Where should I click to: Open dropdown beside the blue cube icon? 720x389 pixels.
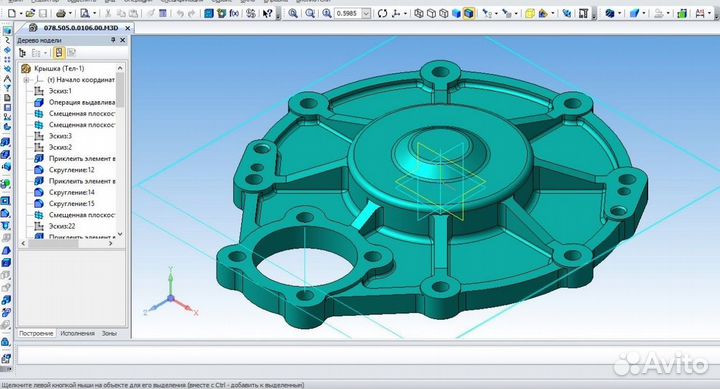(x=619, y=13)
